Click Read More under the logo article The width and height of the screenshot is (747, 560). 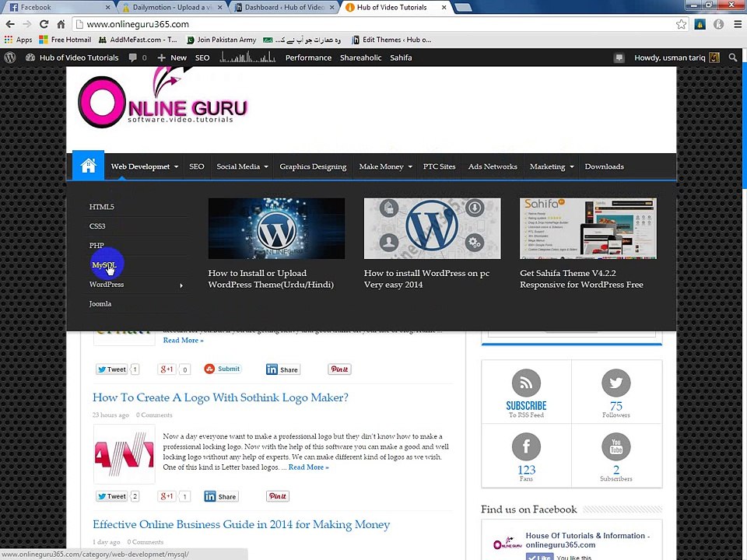(x=308, y=467)
